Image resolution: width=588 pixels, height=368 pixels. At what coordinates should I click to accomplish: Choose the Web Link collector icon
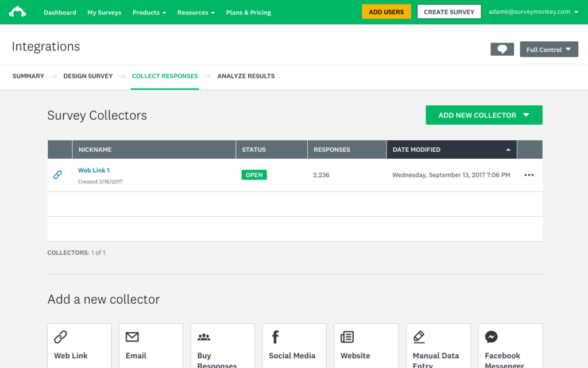pos(60,337)
